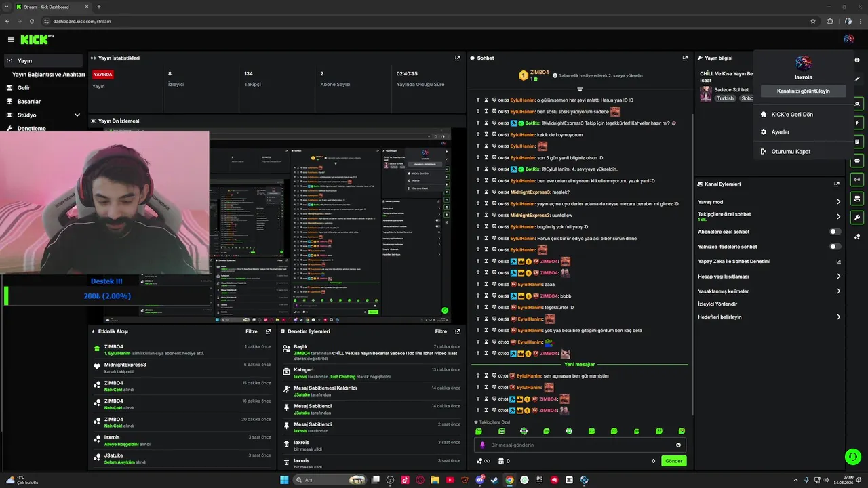Open Steam from the taskbar

coord(494,480)
